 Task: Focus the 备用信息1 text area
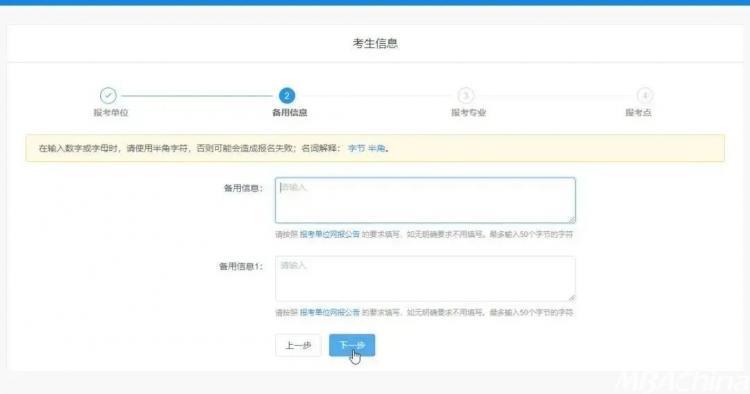click(x=425, y=278)
